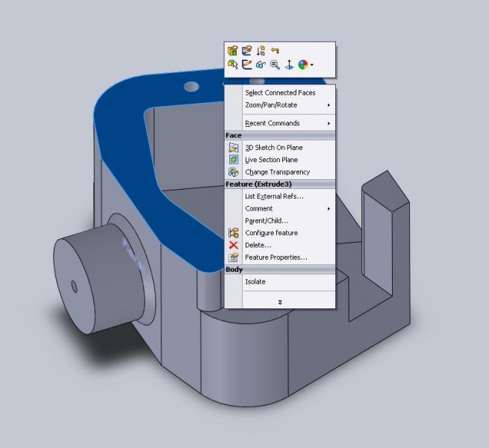Image resolution: width=489 pixels, height=448 pixels.
Task: Click the Face section header
Action: (280, 135)
